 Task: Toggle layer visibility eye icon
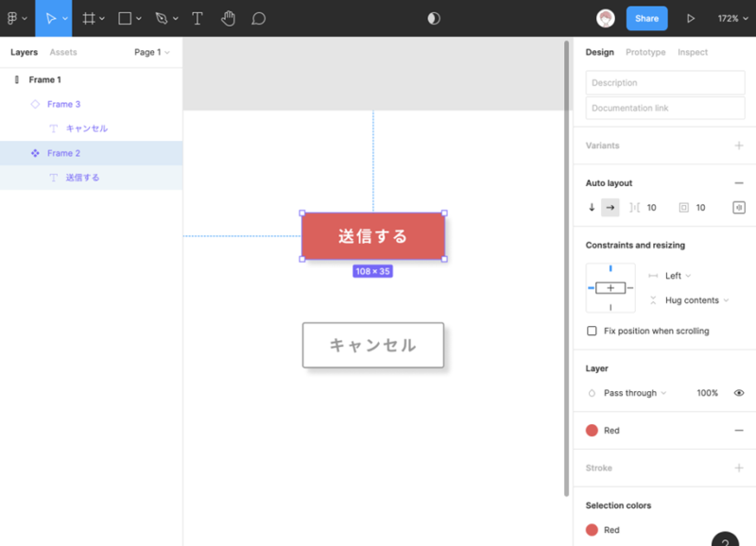(x=739, y=393)
